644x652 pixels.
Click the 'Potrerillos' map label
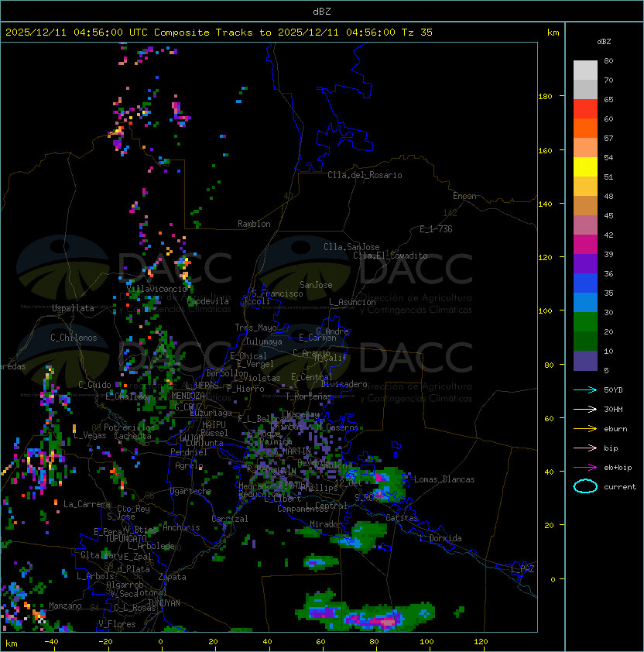[x=129, y=427]
